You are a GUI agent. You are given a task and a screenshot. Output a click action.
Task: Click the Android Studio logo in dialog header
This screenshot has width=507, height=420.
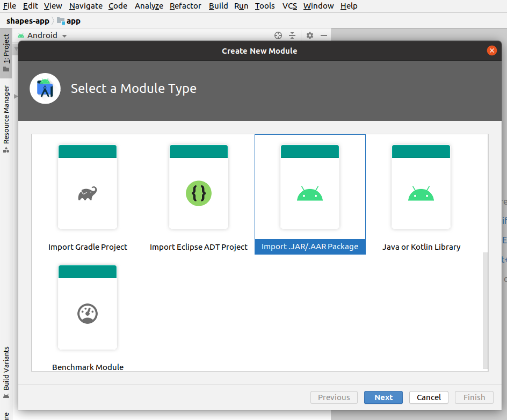click(x=45, y=88)
